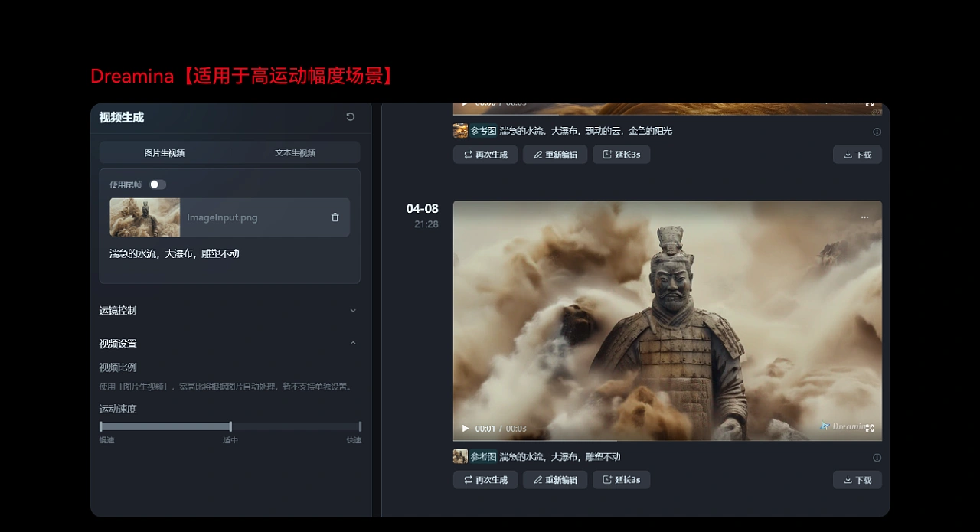The image size is (980, 532).
Task: Click 重新编辑 under the 金色的阳光 prompt
Action: pos(555,155)
